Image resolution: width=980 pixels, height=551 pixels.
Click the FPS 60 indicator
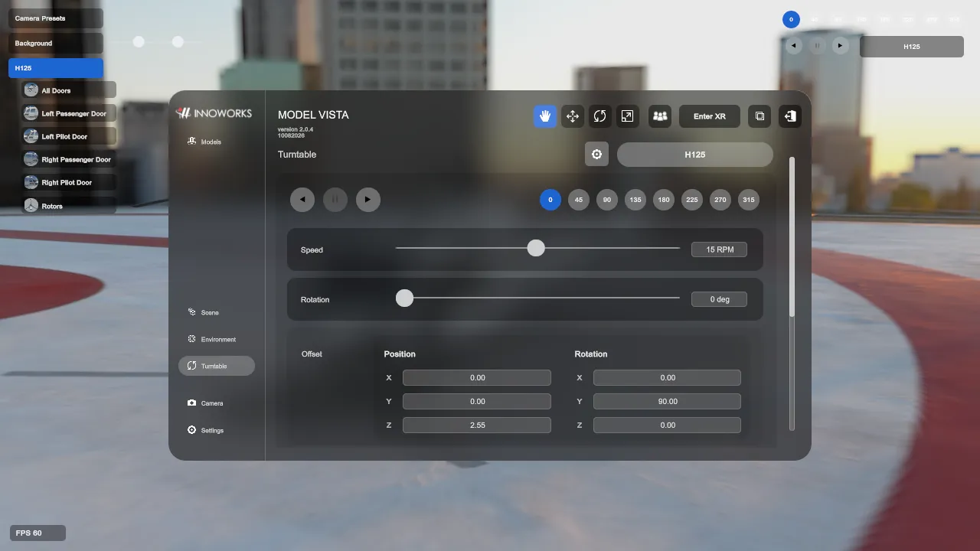point(38,533)
